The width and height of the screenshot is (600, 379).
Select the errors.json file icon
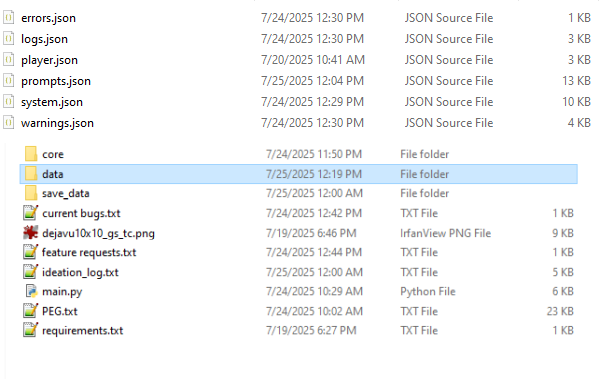click(8, 18)
